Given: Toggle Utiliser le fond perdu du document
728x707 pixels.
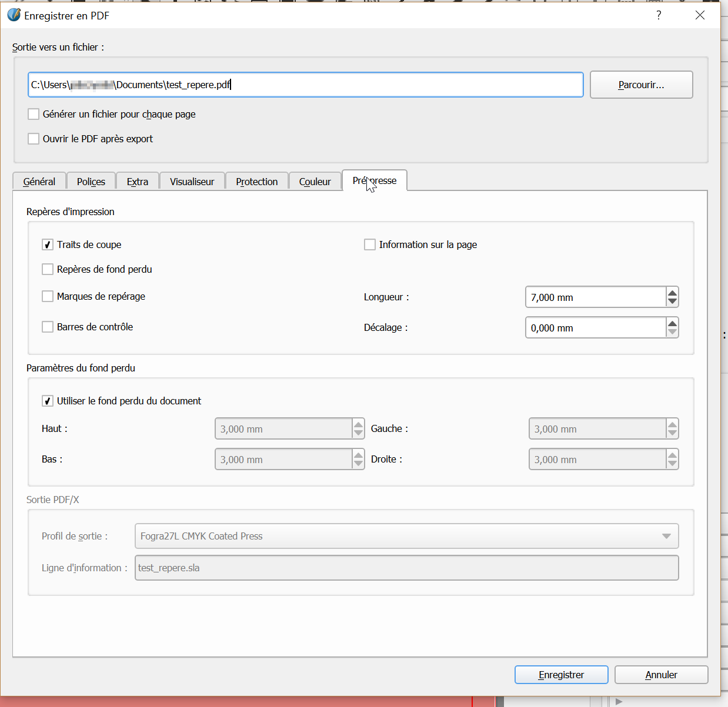Looking at the screenshot, I should [48, 401].
